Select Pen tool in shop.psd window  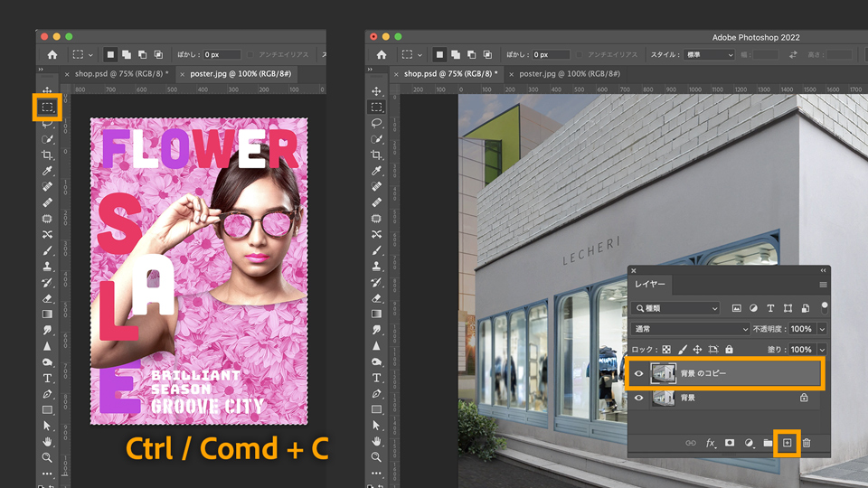click(x=376, y=394)
